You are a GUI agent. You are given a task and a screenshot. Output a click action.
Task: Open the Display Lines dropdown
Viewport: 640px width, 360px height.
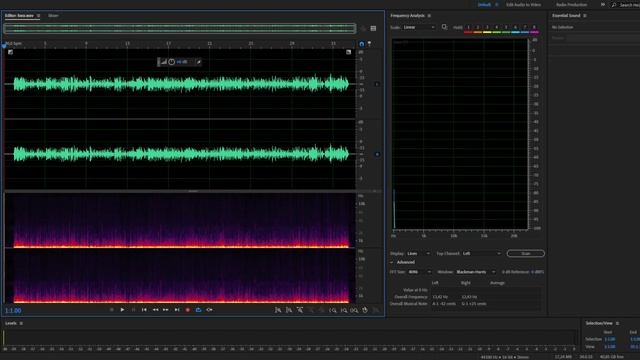419,253
